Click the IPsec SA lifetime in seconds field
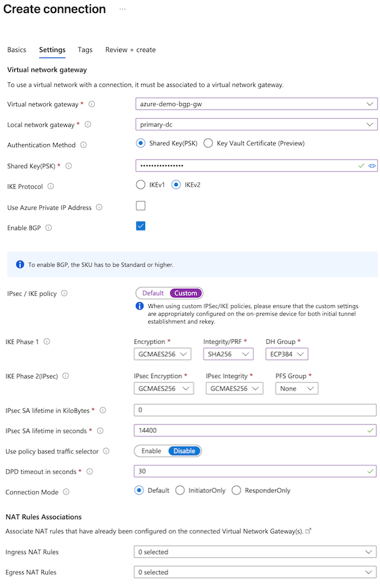This screenshot has width=380, height=588. [255, 430]
